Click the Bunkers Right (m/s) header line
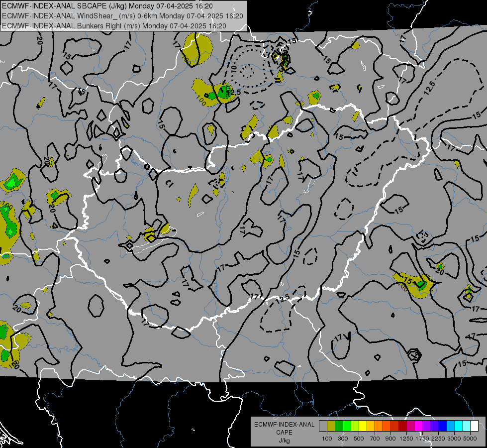487x448 pixels. point(114,26)
